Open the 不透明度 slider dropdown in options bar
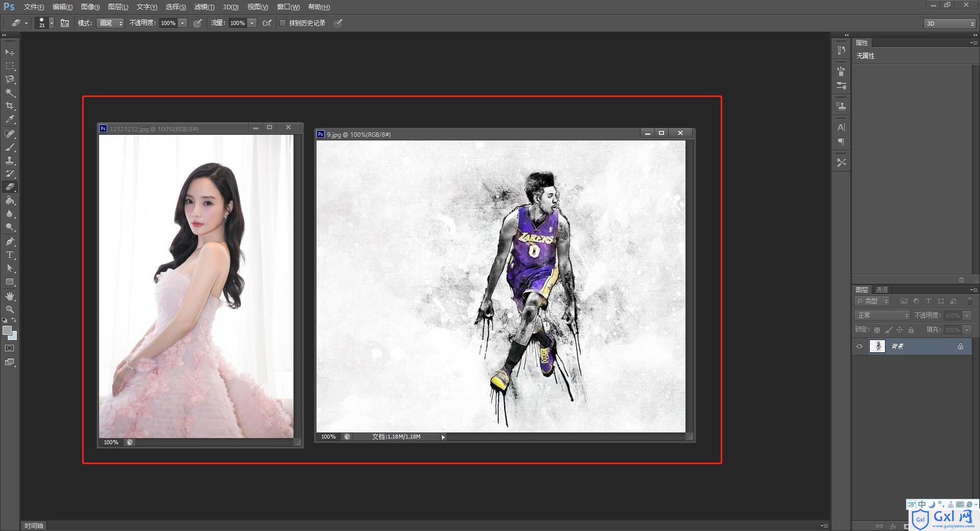 tap(183, 23)
